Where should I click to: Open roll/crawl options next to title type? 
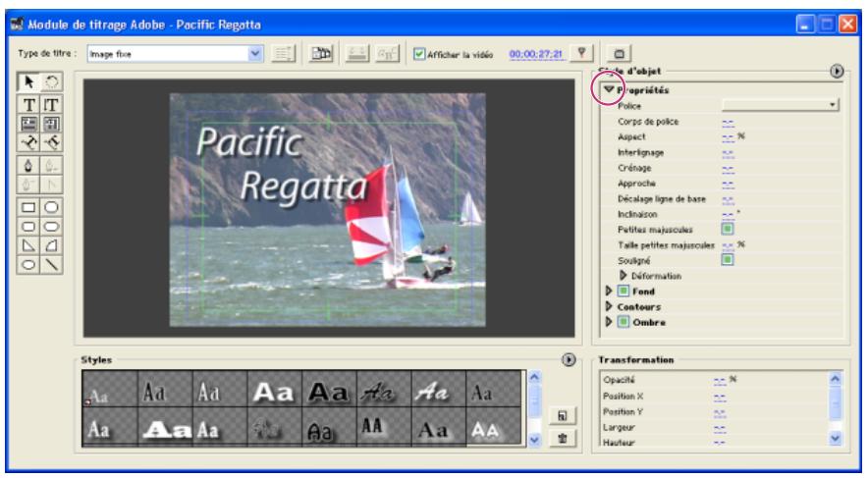point(284,54)
